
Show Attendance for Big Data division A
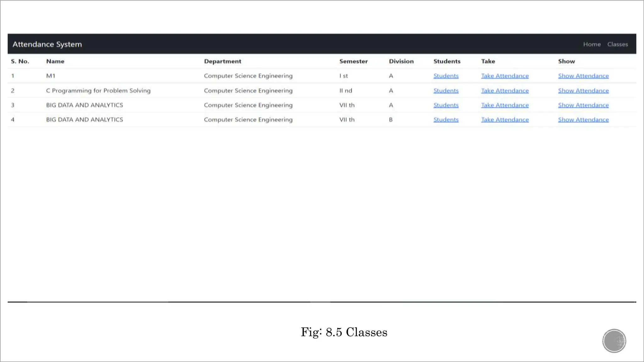(583, 105)
